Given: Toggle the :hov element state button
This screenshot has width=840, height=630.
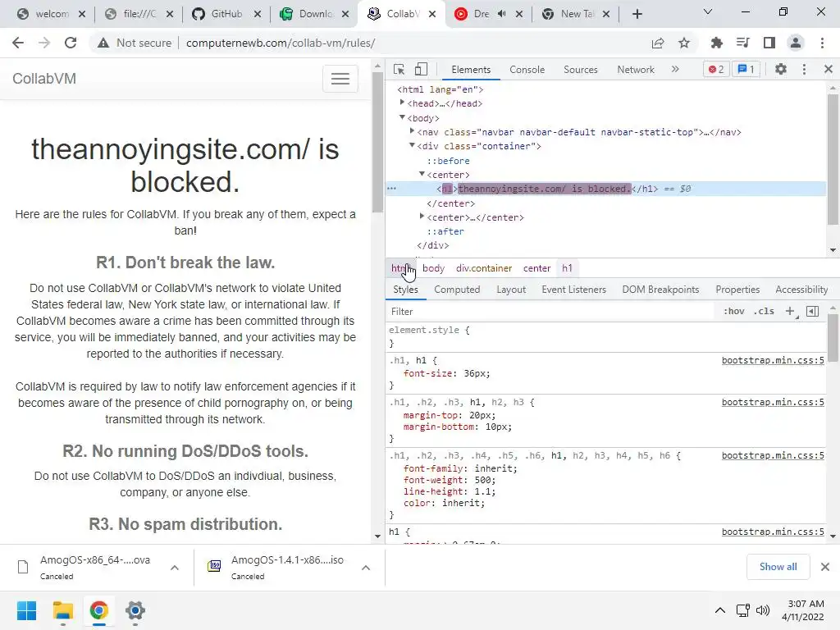Looking at the screenshot, I should pos(733,311).
